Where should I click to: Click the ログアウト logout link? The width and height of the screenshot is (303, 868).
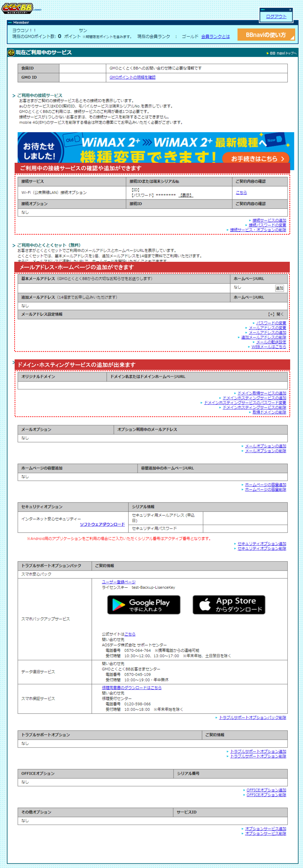pos(276,16)
